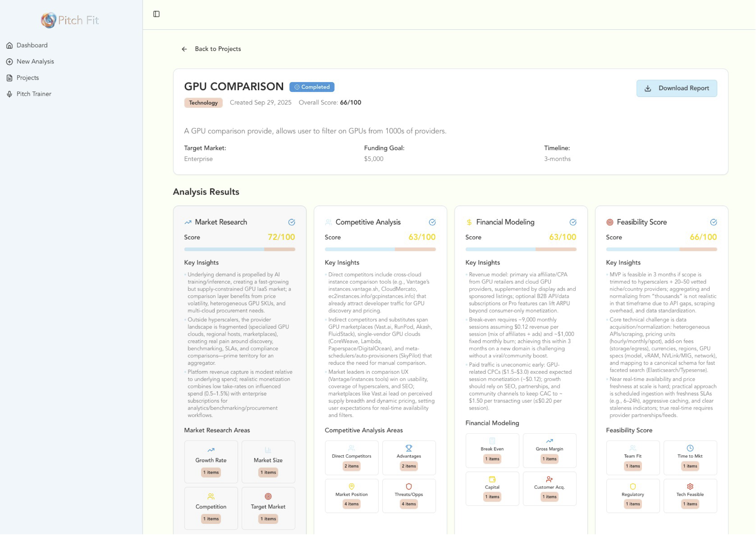Click Feasibility Score completed checkmark icon
The image size is (756, 535).
tap(713, 222)
